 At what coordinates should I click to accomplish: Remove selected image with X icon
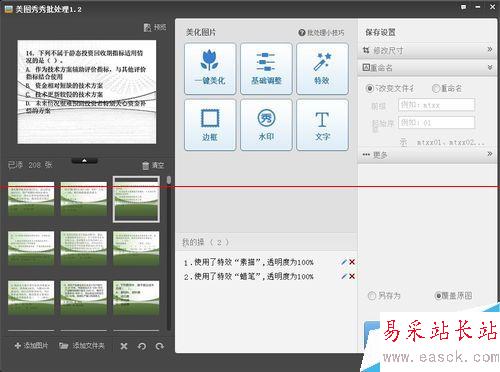(124, 346)
